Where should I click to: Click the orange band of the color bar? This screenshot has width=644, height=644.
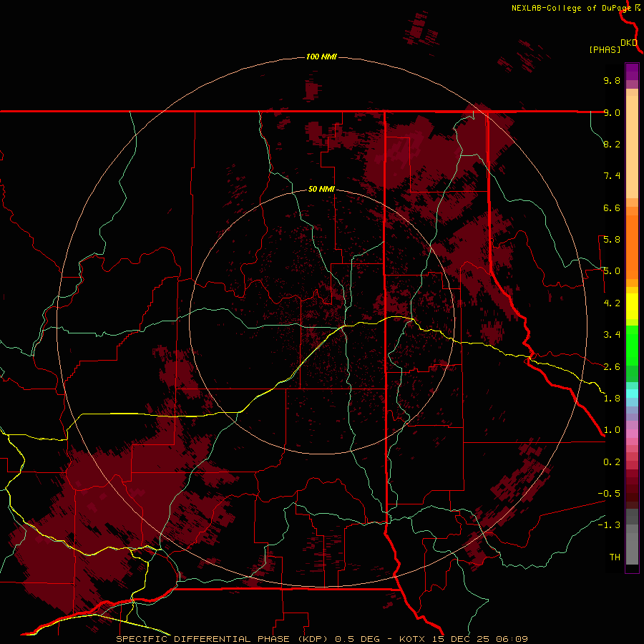tap(632, 247)
